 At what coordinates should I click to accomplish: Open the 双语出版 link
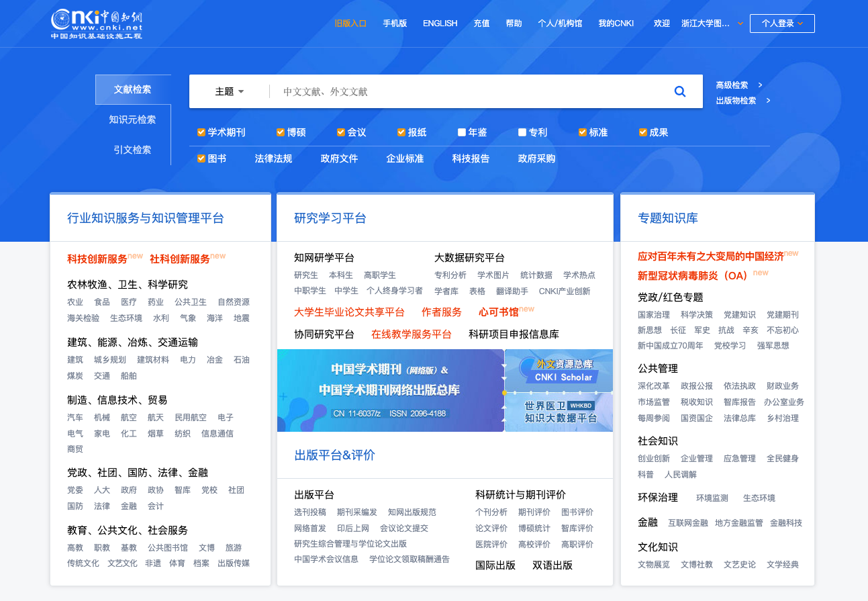[x=552, y=565]
